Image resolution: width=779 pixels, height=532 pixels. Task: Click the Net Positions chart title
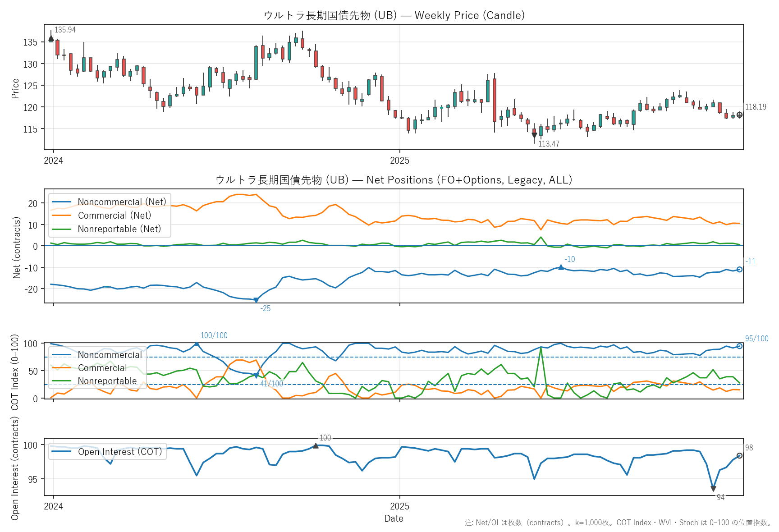(394, 180)
